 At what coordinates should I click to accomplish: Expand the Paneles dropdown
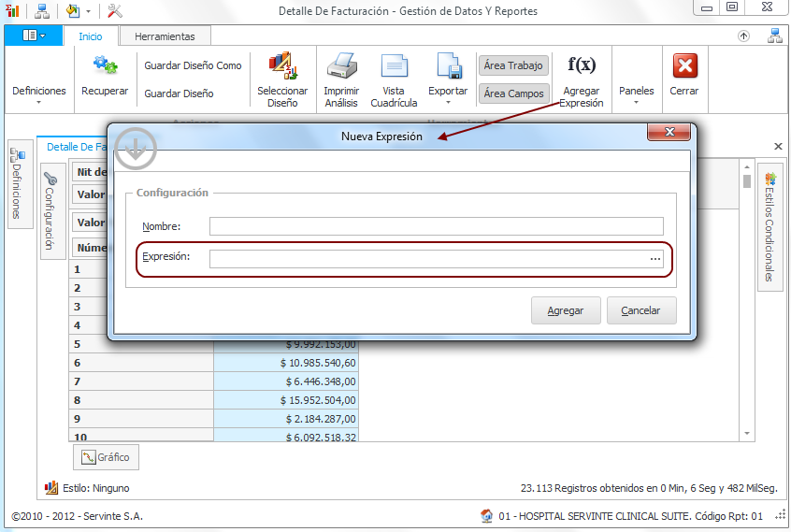click(x=637, y=95)
